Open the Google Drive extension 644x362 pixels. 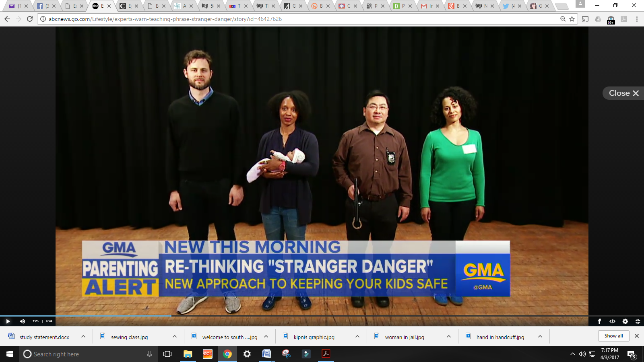coord(598,19)
